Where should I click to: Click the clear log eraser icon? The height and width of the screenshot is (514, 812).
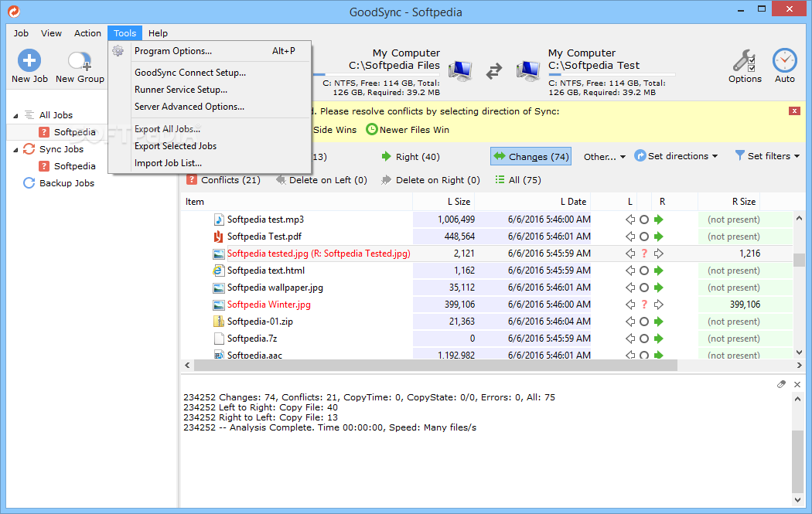pyautogui.click(x=781, y=384)
